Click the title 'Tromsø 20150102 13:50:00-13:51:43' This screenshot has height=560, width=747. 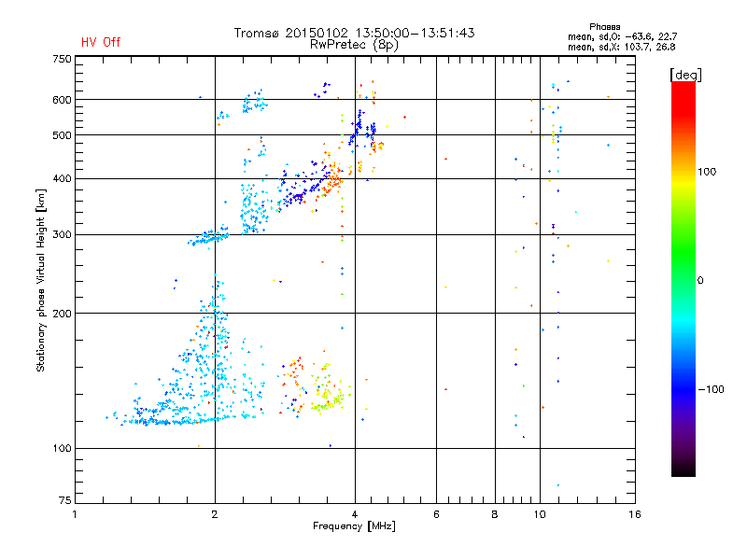pos(354,33)
